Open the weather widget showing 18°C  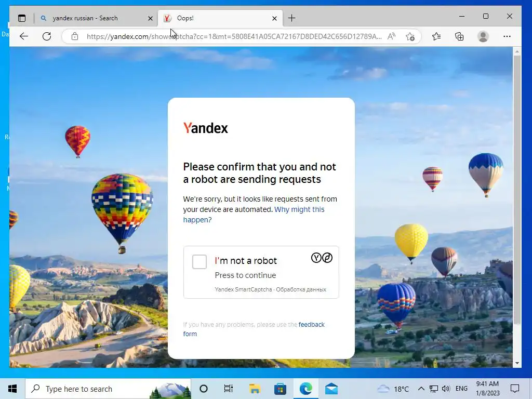coord(393,389)
